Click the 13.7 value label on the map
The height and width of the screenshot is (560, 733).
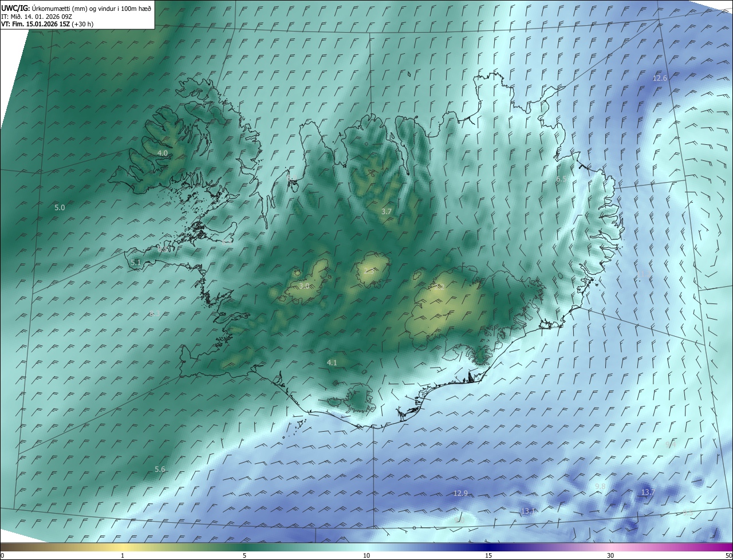(x=648, y=492)
